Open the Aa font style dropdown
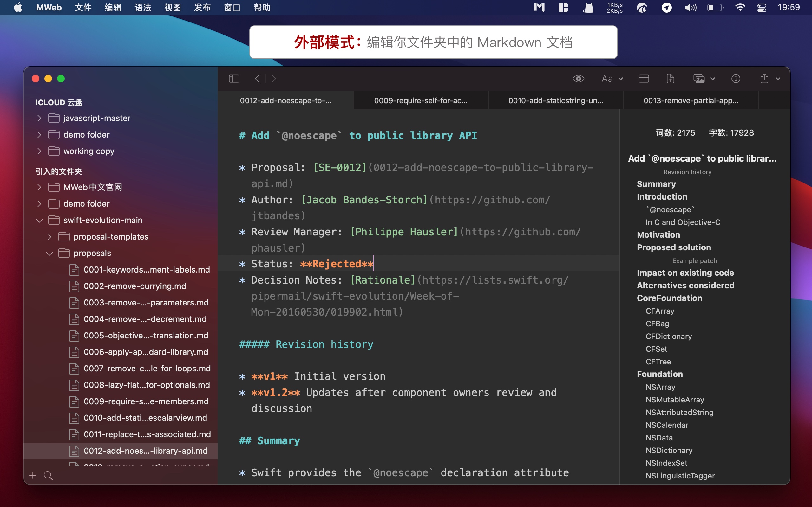812x507 pixels. pyautogui.click(x=612, y=79)
